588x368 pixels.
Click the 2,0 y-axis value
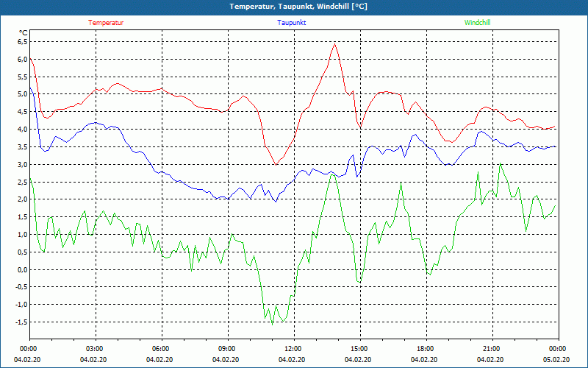click(x=23, y=199)
